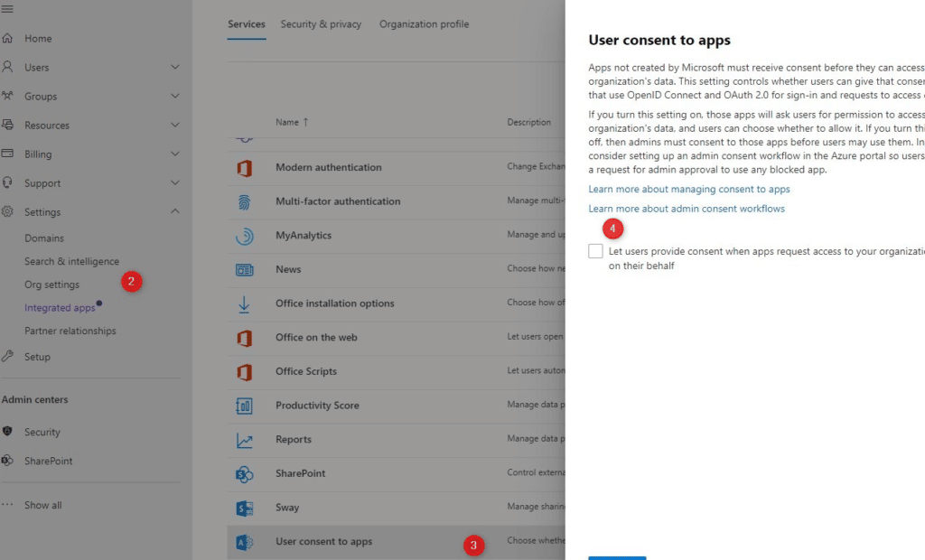925x560 pixels.
Task: Click the Office on the web icon
Action: point(244,338)
